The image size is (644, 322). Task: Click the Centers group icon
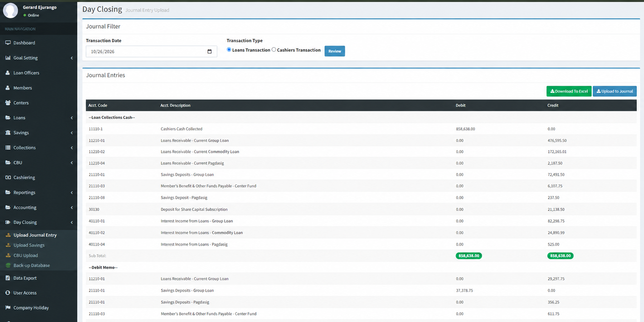click(x=8, y=103)
